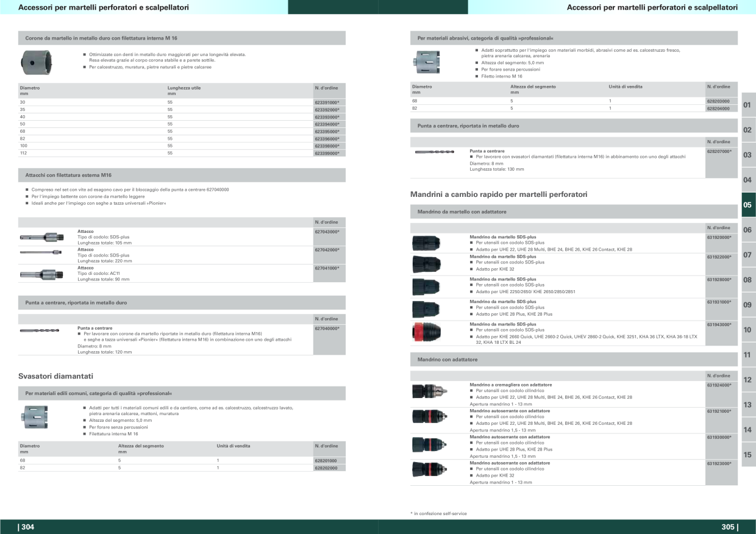Click the keyed chuck with adapter image 631924000

click(x=430, y=391)
